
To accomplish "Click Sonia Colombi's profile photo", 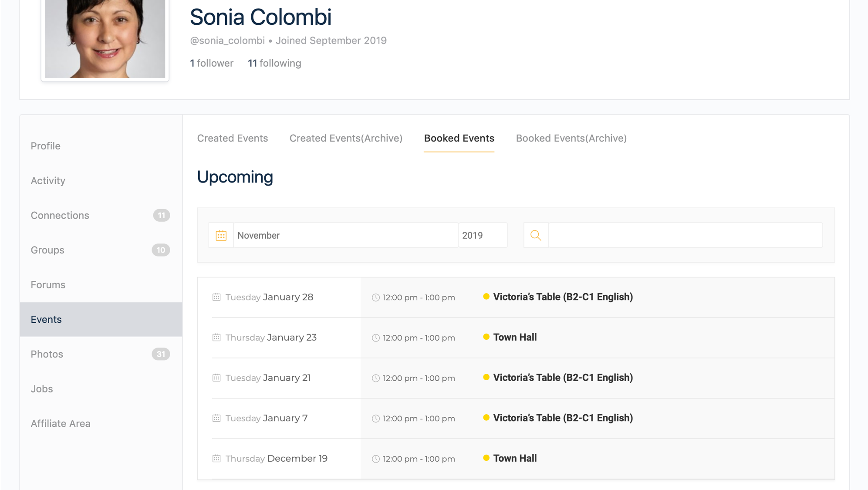I will (x=105, y=39).
